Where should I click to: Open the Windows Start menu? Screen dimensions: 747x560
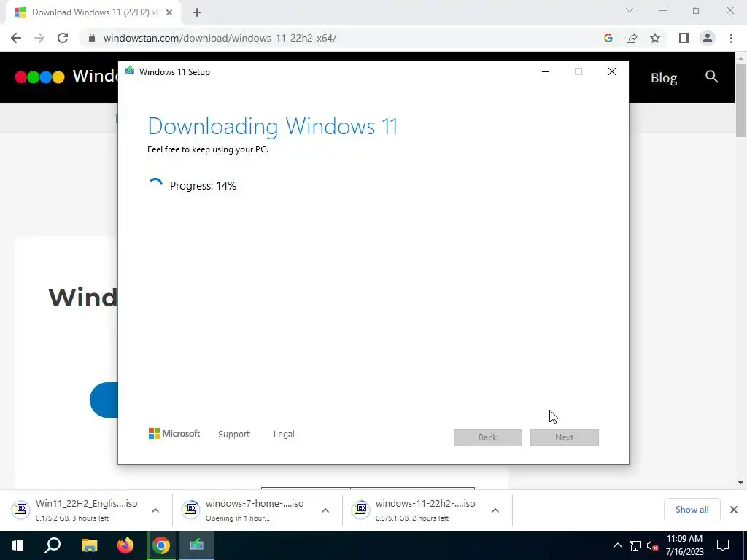tap(18, 545)
